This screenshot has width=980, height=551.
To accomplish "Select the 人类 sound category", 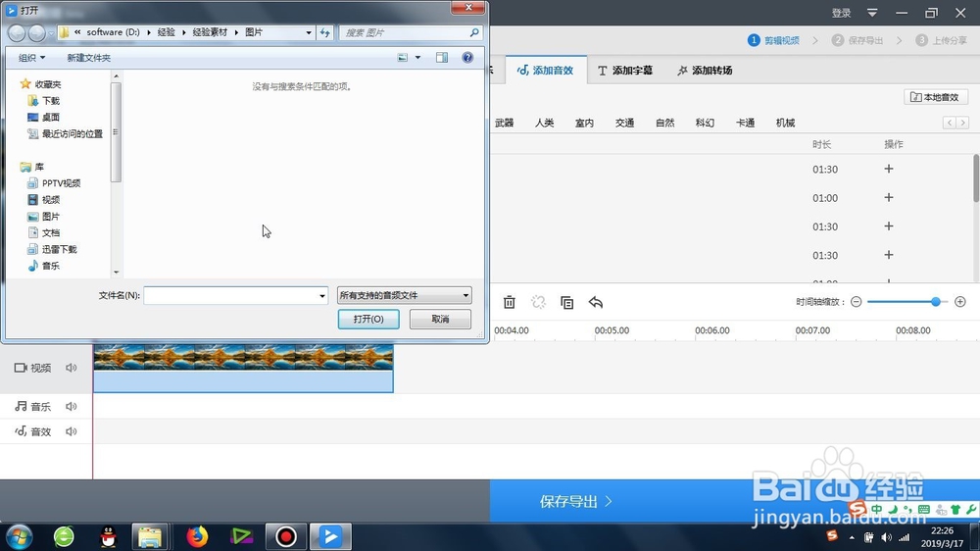I will (x=544, y=123).
